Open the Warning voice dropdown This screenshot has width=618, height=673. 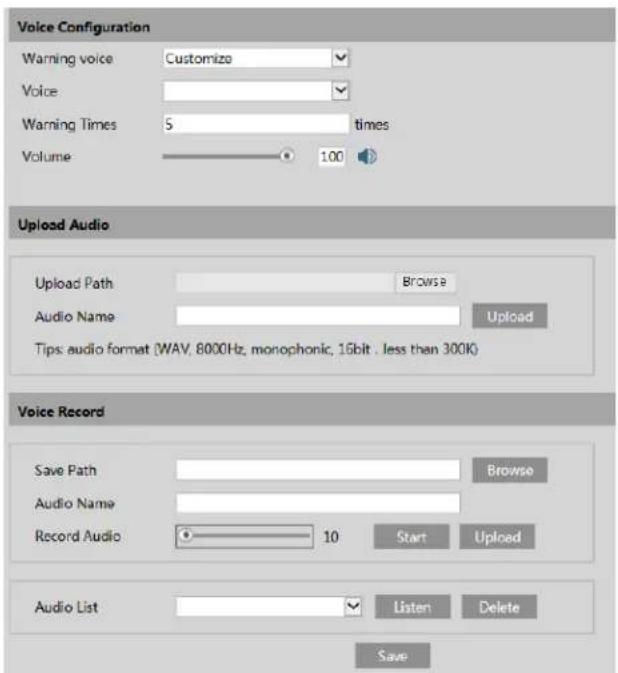tap(256, 58)
